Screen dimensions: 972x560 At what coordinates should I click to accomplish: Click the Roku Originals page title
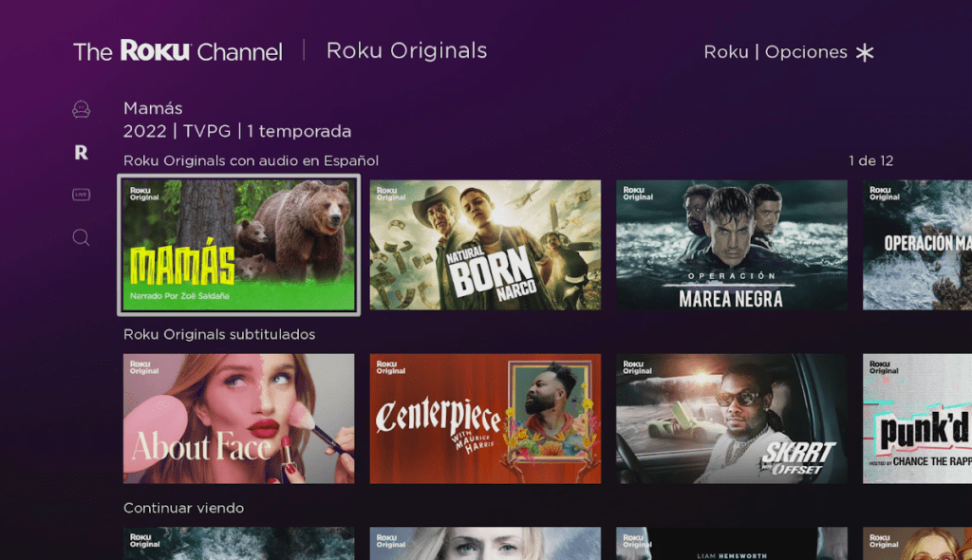pos(406,51)
